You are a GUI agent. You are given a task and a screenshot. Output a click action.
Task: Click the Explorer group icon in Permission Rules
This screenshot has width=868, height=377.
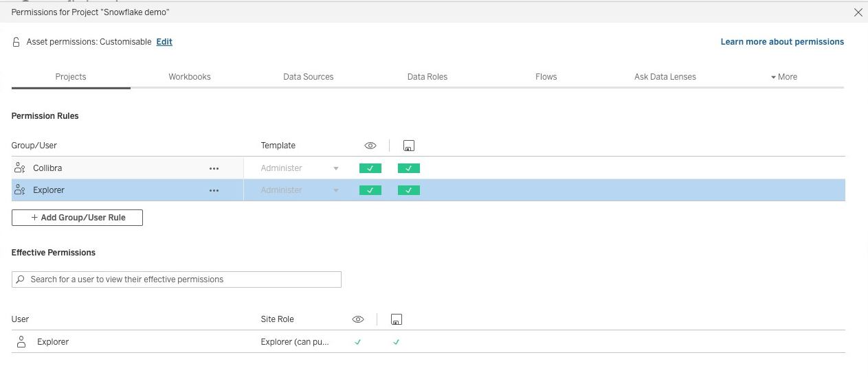click(x=20, y=190)
